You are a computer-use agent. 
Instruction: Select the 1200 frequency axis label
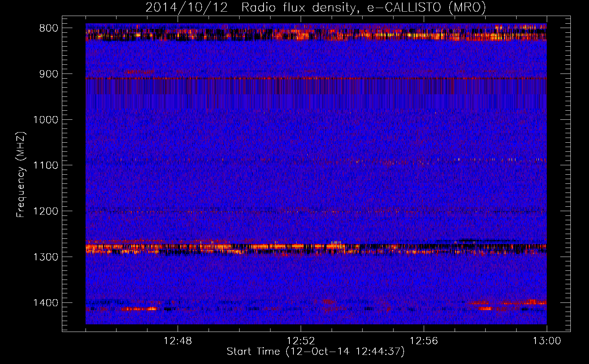tap(46, 211)
